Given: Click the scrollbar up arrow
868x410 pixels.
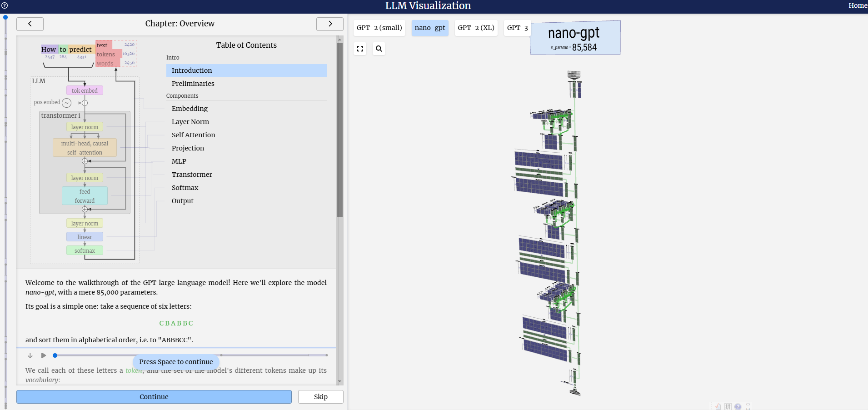Looking at the screenshot, I should 339,40.
